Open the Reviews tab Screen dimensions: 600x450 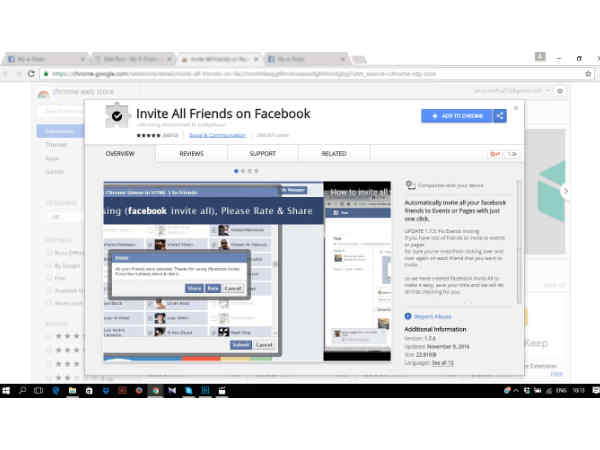(x=191, y=153)
